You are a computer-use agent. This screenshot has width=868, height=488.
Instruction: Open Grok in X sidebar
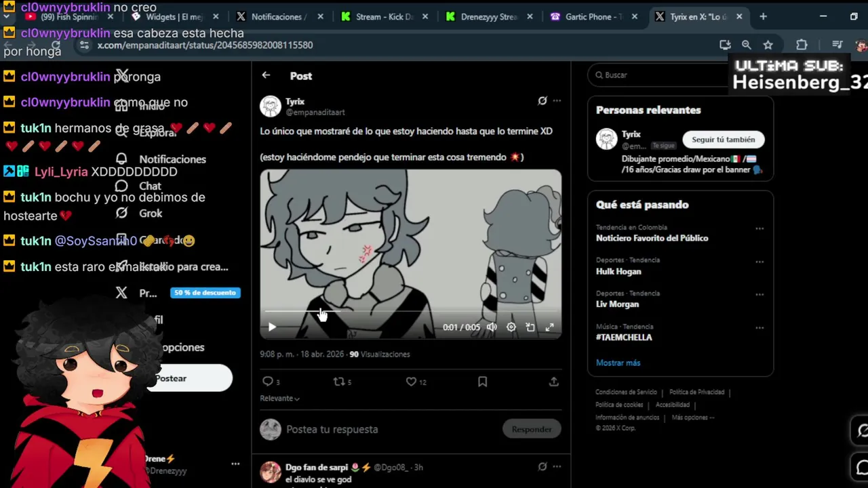tap(139, 213)
